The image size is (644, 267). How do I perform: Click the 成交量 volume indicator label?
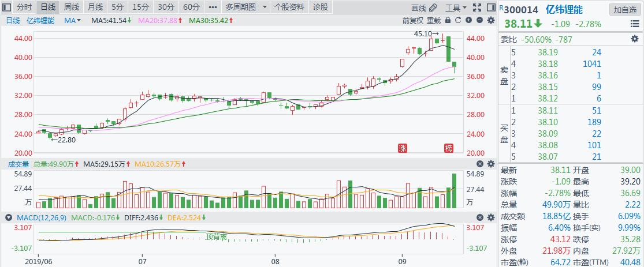(18, 164)
